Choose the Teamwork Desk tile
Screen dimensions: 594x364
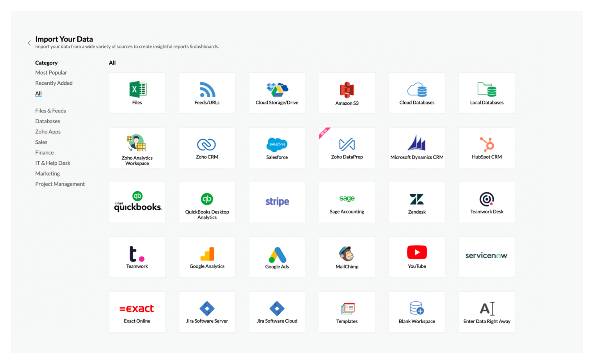(x=487, y=202)
